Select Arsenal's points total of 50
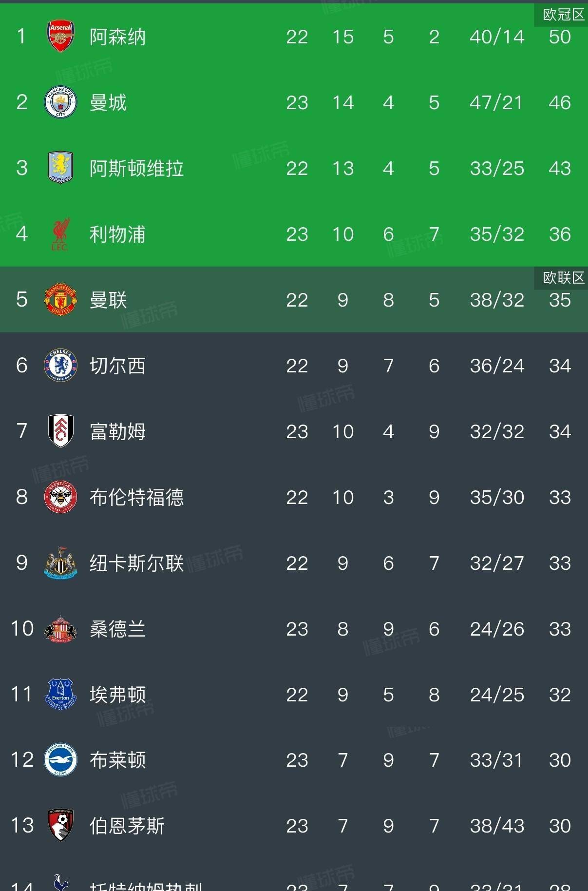The image size is (588, 891). (x=561, y=37)
